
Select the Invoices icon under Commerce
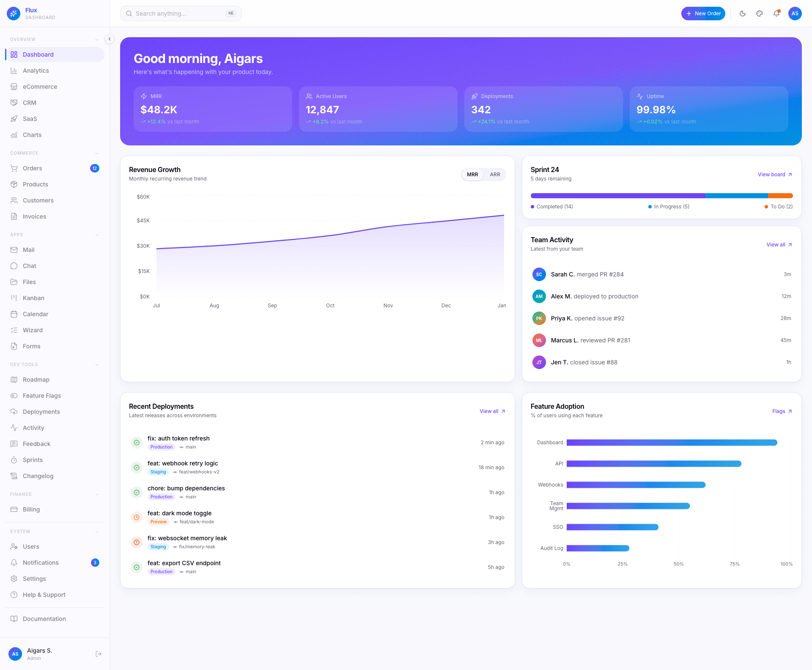(x=14, y=216)
